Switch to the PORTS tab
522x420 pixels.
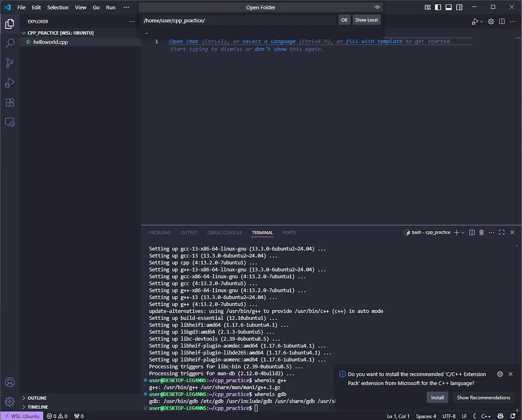tap(289, 233)
